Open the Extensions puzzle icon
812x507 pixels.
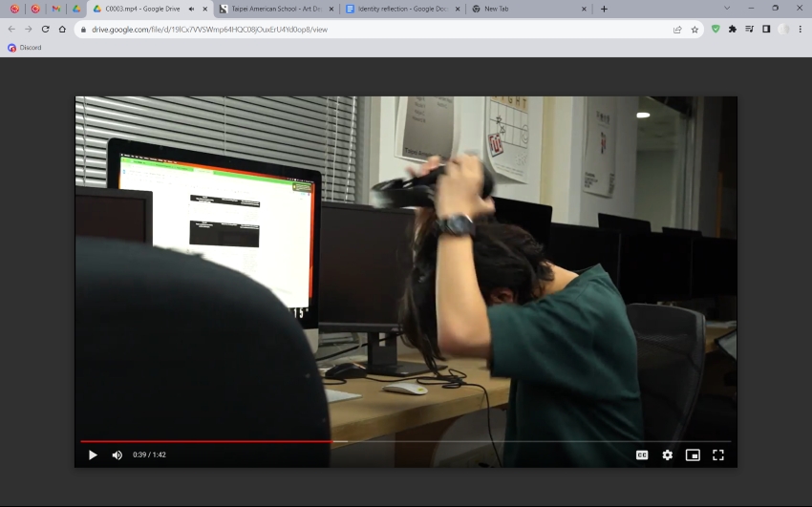732,29
